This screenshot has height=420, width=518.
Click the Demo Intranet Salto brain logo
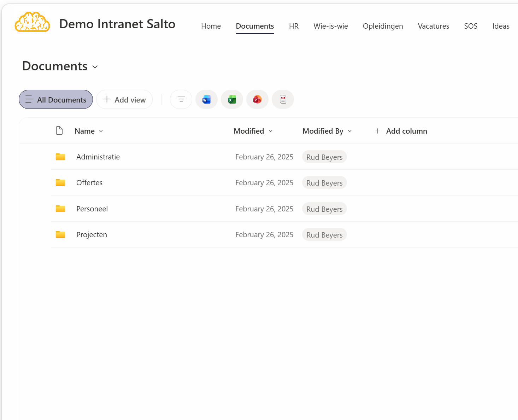pos(32,22)
